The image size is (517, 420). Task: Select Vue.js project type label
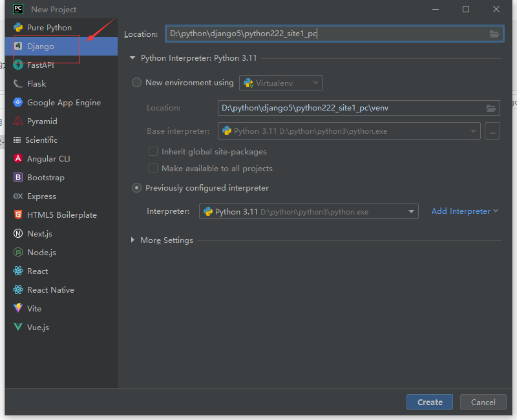coord(38,328)
